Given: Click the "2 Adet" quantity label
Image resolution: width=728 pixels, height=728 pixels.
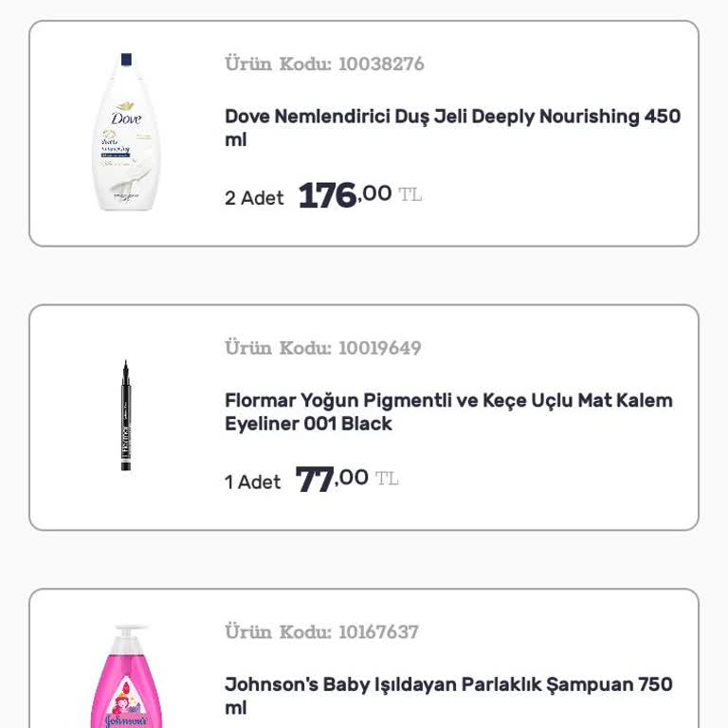Looking at the screenshot, I should tap(254, 198).
